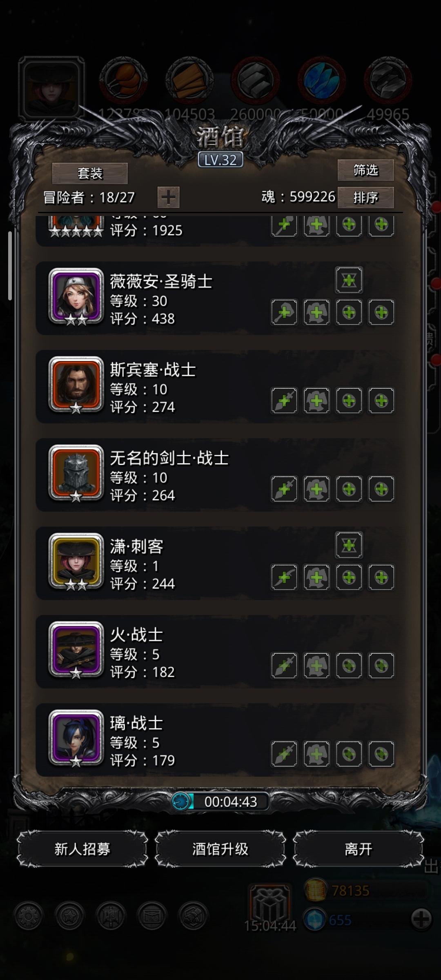The width and height of the screenshot is (441, 980).
Task: Tap the refresh timer bar showing 00:04:43
Action: click(220, 802)
